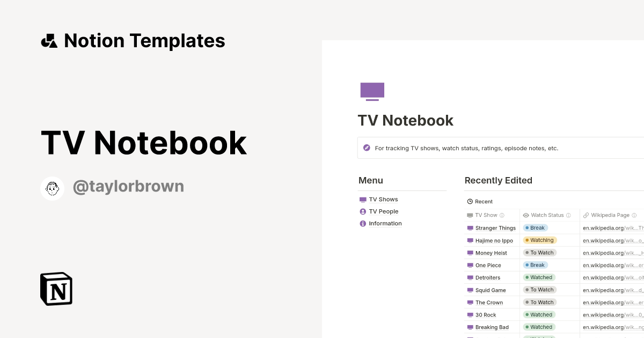Image resolution: width=644 pixels, height=338 pixels.
Task: Open the Information page from the Menu
Action: tap(385, 223)
